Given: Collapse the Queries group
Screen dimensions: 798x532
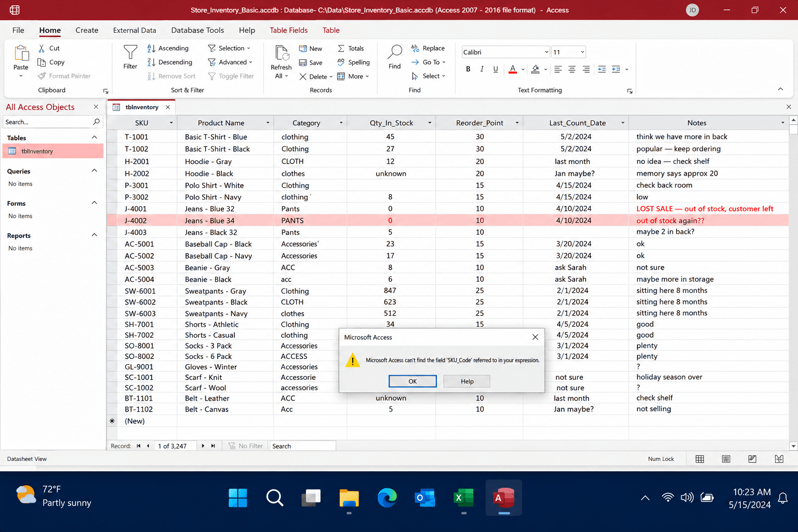Looking at the screenshot, I should click(95, 171).
